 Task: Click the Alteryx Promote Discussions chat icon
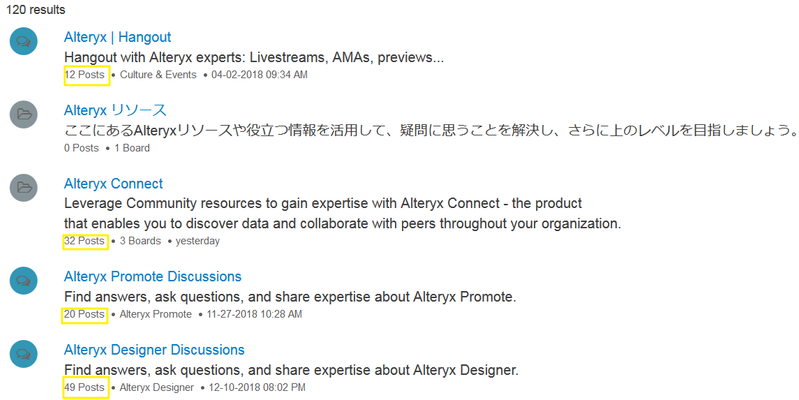click(23, 280)
